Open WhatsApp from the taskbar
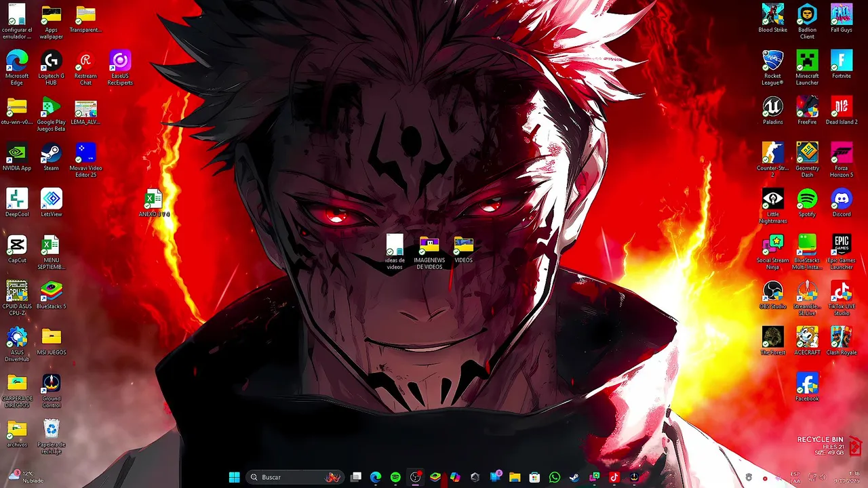Image resolution: width=868 pixels, height=488 pixels. (x=555, y=477)
